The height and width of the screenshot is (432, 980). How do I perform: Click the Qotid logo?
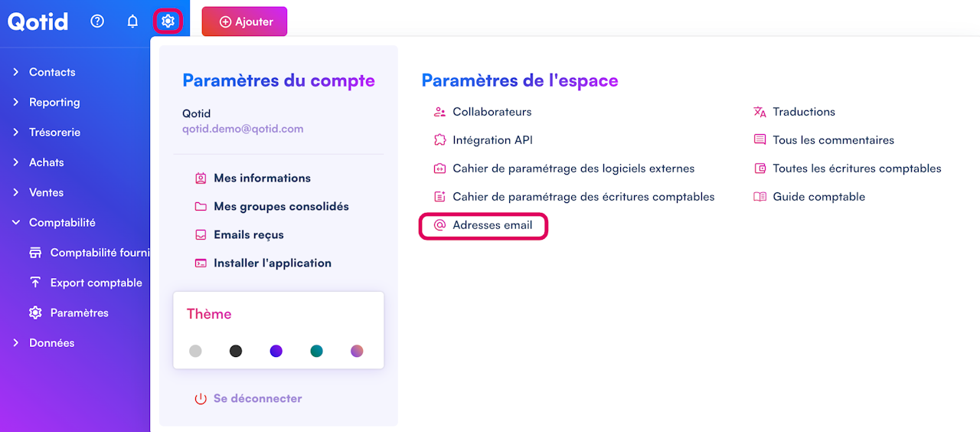click(38, 21)
